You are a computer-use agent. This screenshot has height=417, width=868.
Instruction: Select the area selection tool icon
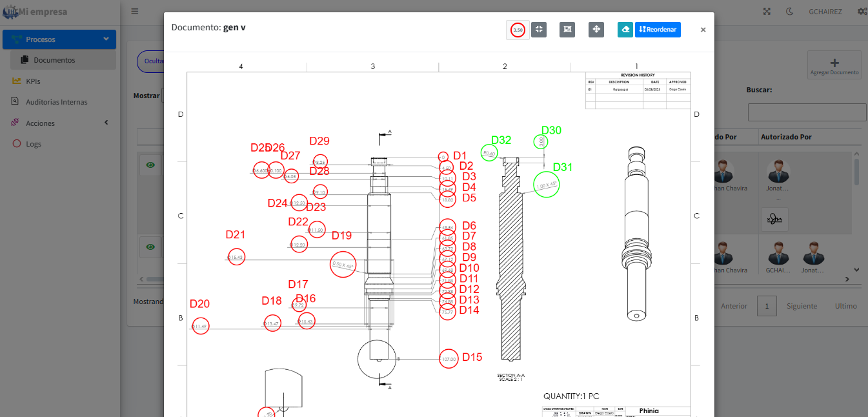pos(567,30)
